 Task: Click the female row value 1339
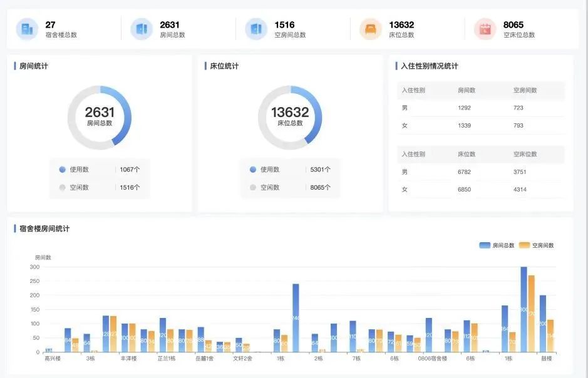tap(464, 125)
